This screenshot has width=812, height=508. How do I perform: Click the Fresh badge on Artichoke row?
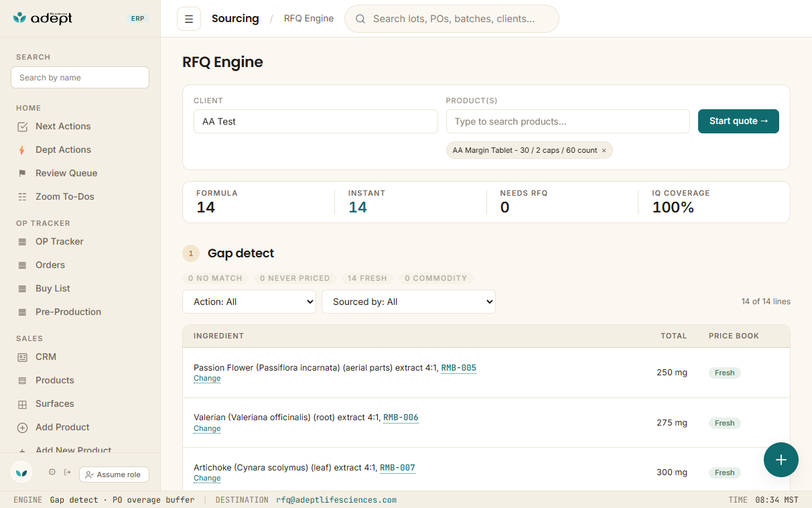(x=725, y=473)
